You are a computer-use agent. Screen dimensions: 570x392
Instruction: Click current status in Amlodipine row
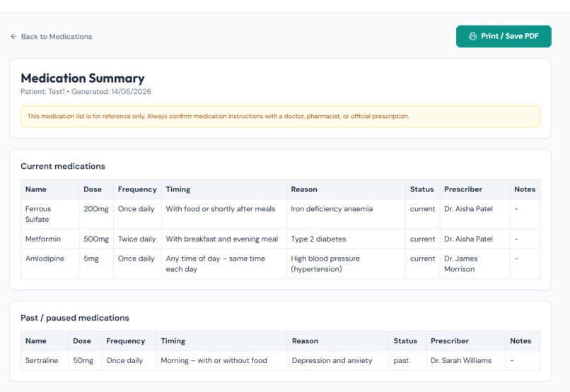[x=423, y=264]
